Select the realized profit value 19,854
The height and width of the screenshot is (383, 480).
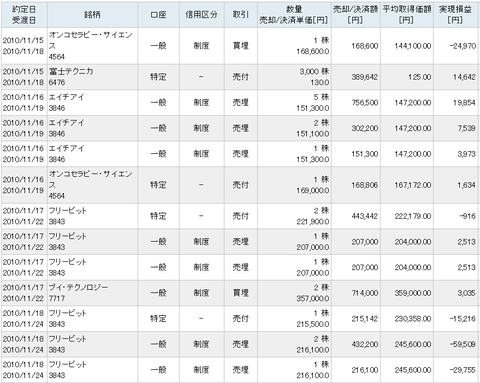(464, 103)
